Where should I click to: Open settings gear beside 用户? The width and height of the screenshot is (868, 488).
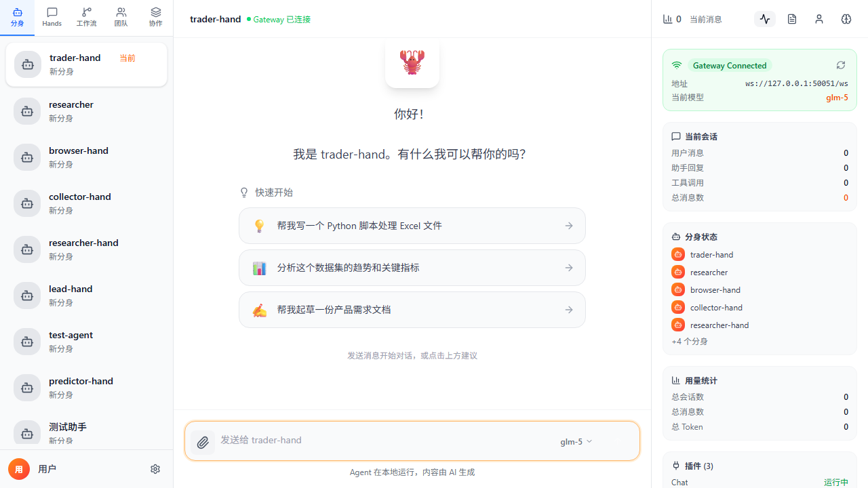click(x=155, y=469)
